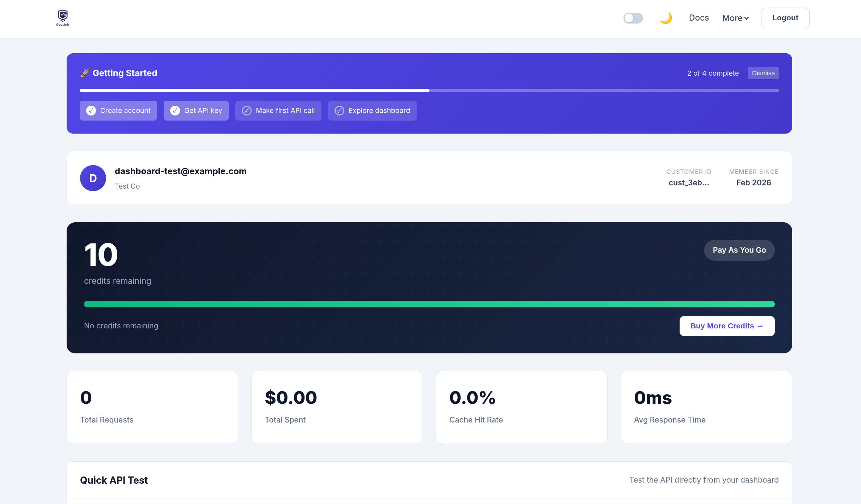
Task: Open the Docs navigation link
Action: pyautogui.click(x=698, y=18)
